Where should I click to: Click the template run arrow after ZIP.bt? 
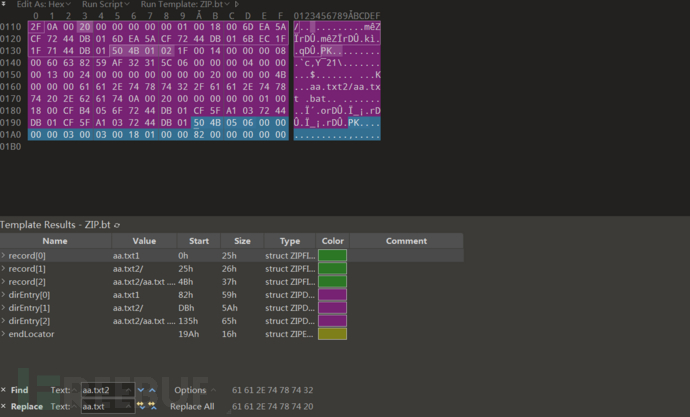pos(236,4)
